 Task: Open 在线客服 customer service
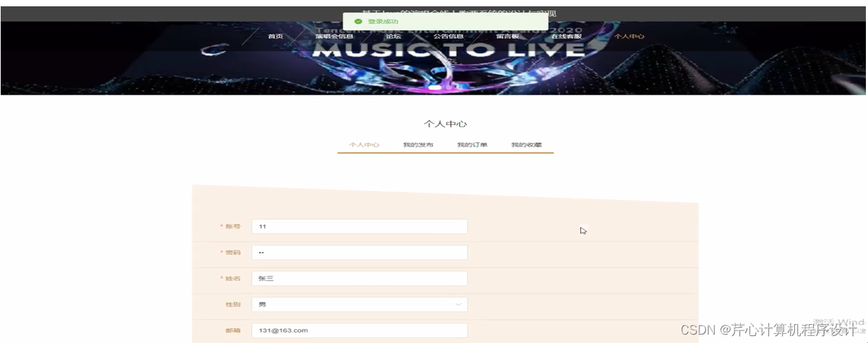566,36
